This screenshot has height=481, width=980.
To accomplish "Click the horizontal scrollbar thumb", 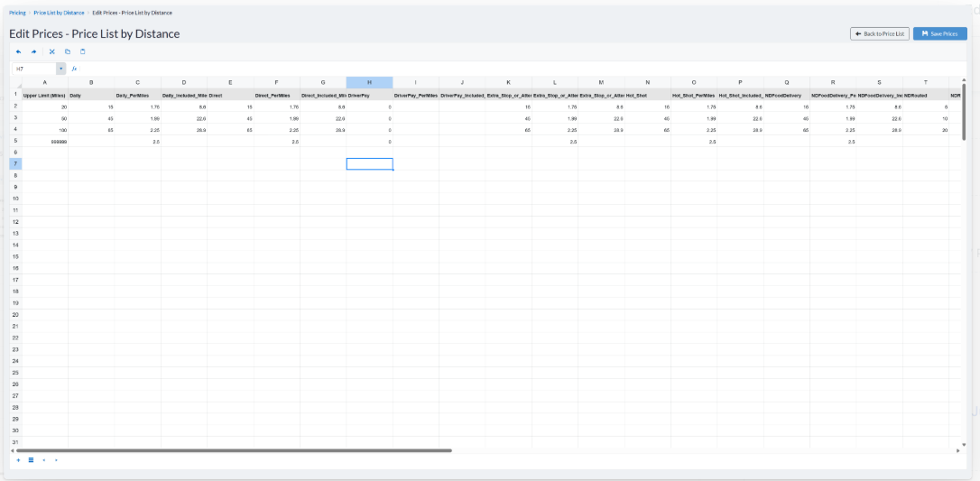I will coord(234,449).
